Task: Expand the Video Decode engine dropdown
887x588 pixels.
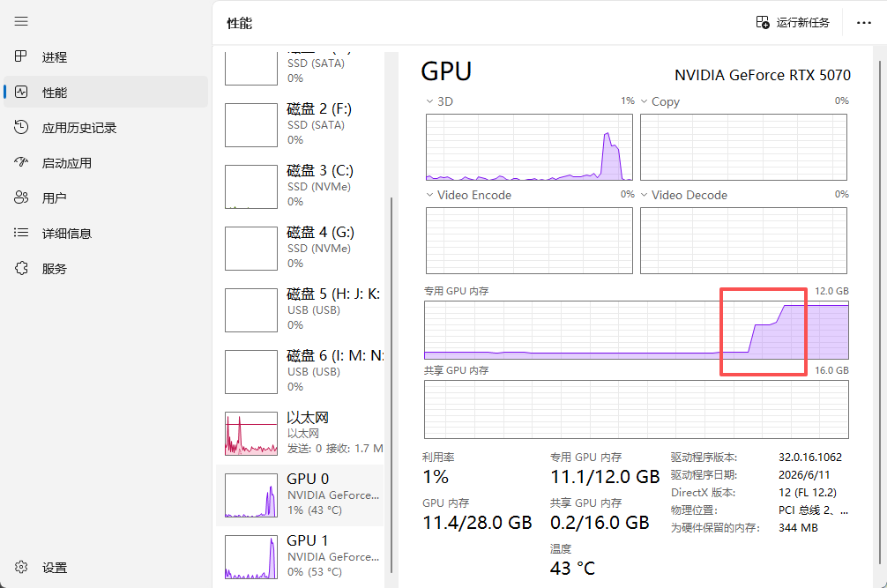Action: [644, 195]
